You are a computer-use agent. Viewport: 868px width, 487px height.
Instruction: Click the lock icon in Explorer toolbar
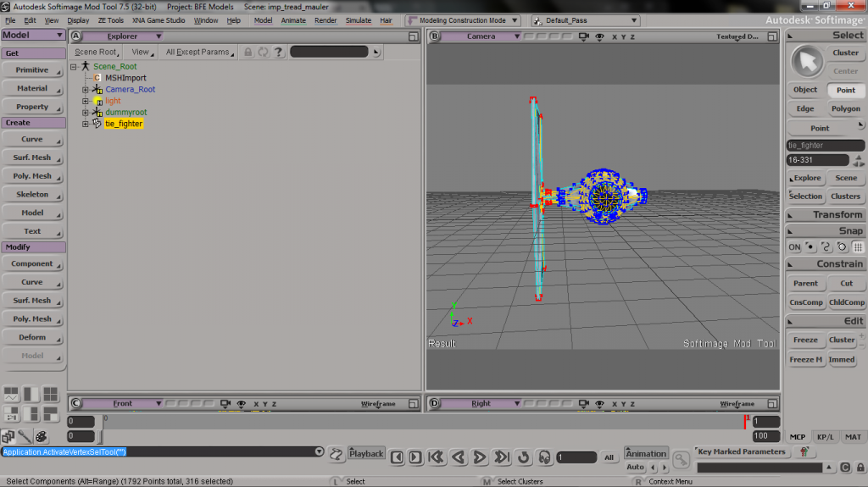coord(248,52)
